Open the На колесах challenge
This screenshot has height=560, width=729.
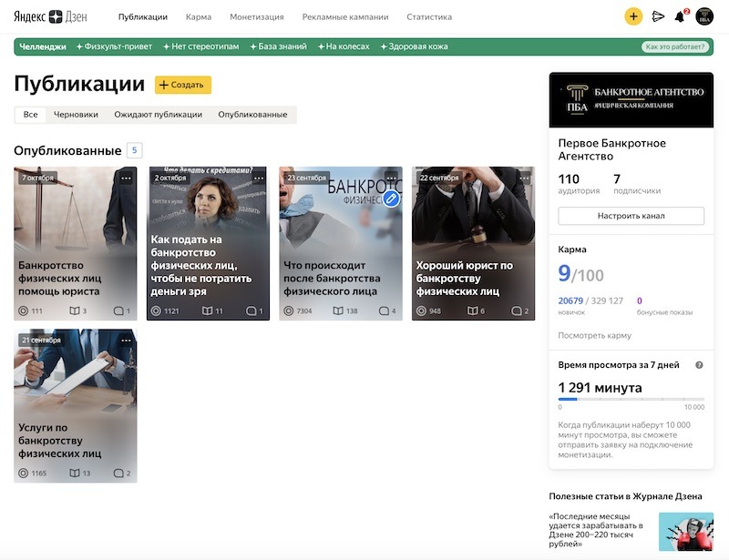(344, 46)
